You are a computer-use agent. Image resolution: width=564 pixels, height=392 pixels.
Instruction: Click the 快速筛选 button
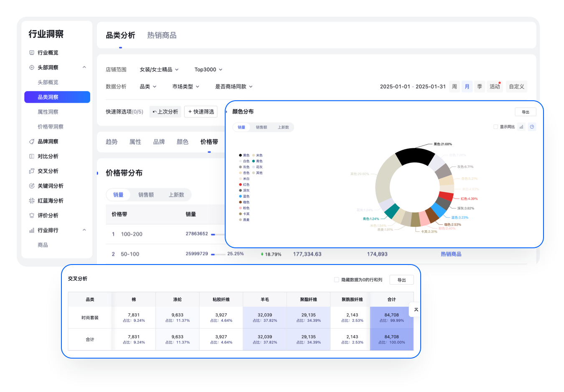201,112
